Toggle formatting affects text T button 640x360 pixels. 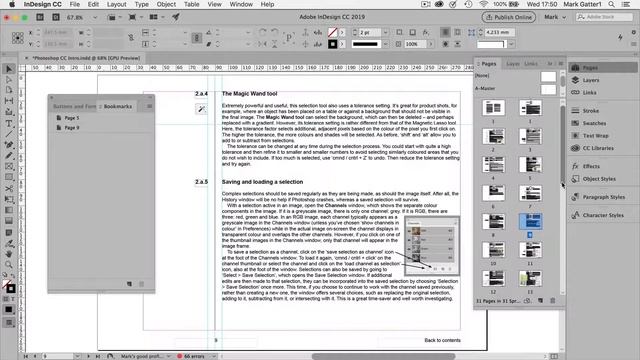(x=12, y=299)
